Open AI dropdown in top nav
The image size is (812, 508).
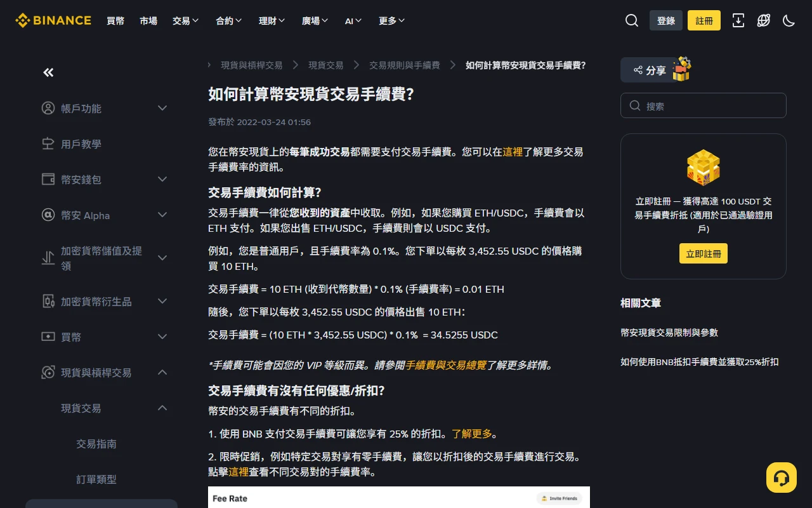tap(354, 21)
